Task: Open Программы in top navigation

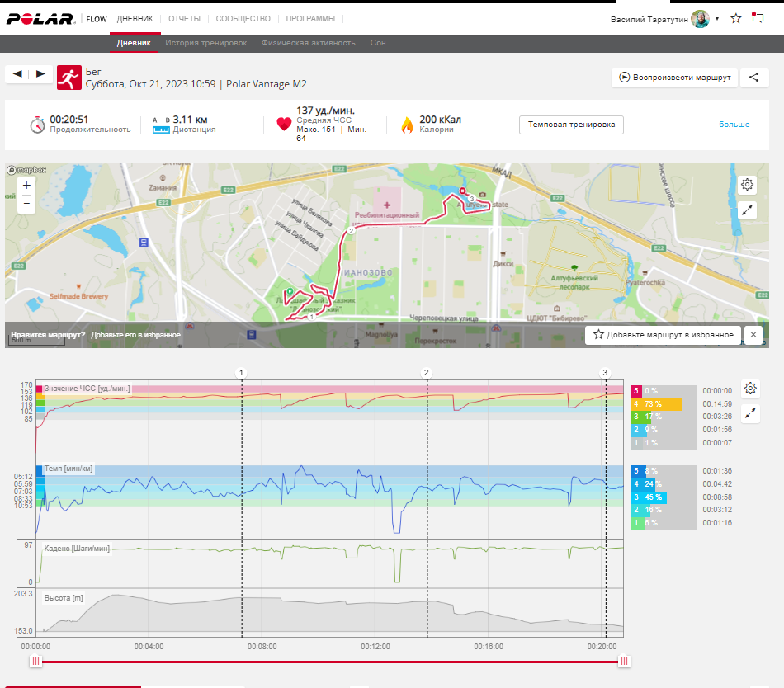Action: click(310, 19)
